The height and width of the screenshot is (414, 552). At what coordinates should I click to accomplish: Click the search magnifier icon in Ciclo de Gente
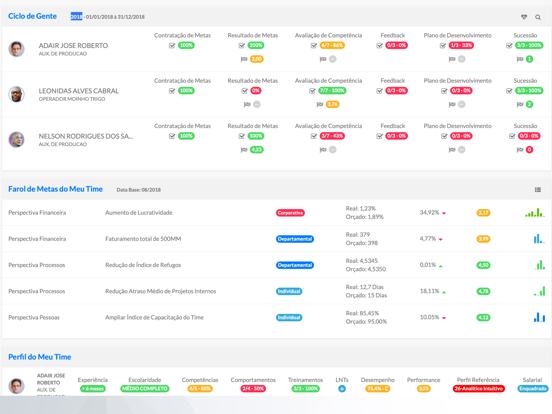(x=538, y=17)
